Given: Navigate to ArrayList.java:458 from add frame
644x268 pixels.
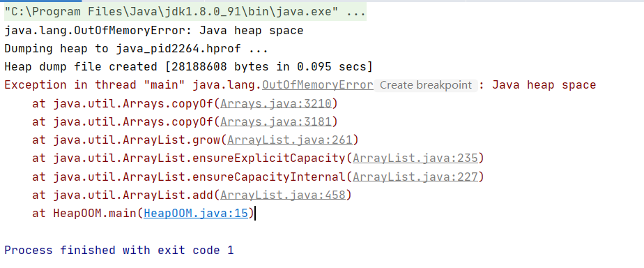Looking at the screenshot, I should pyautogui.click(x=282, y=195).
